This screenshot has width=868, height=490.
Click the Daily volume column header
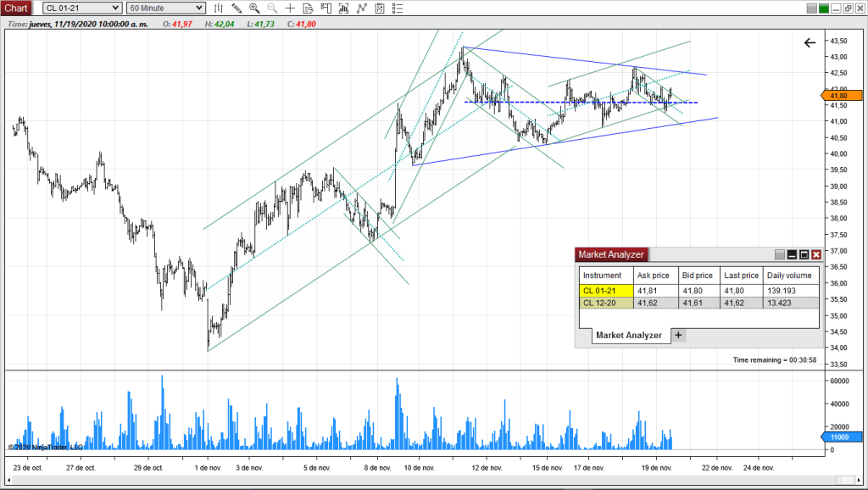click(x=788, y=276)
